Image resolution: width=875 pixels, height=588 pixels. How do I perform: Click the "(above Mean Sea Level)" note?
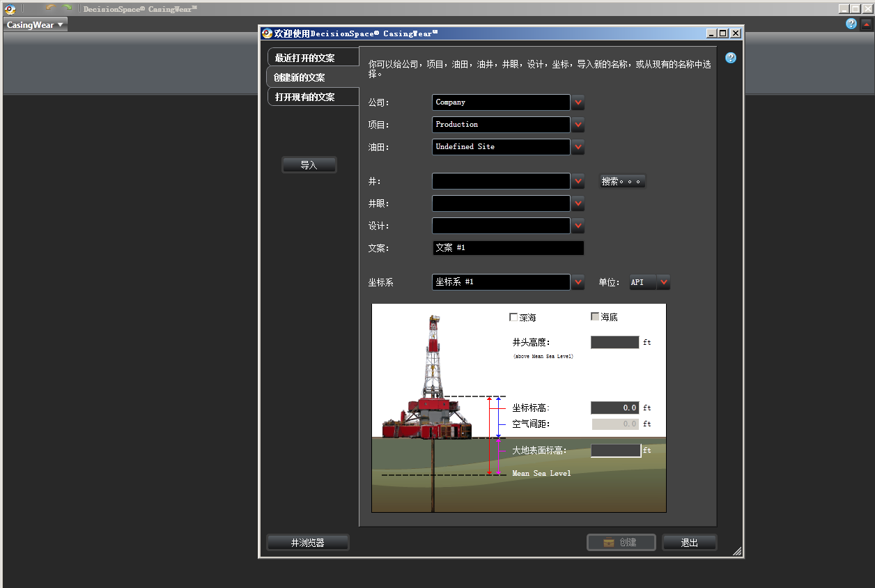(x=543, y=357)
